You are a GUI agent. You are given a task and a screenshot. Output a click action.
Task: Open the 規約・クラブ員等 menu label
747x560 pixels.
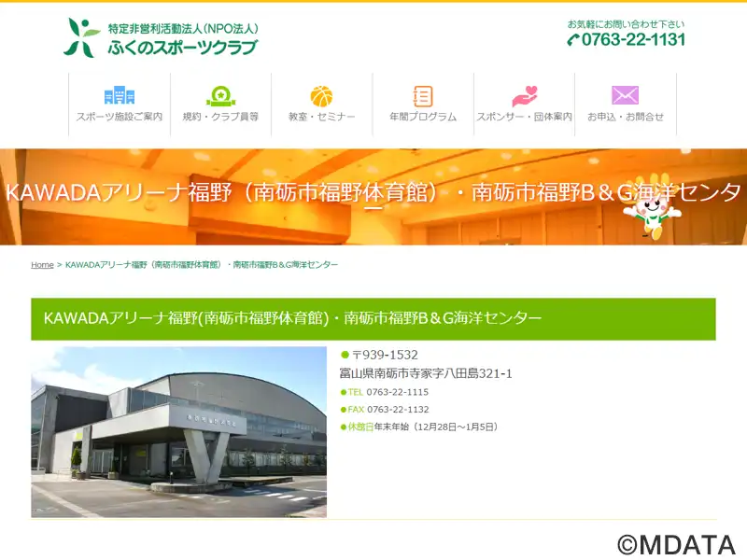(x=220, y=117)
